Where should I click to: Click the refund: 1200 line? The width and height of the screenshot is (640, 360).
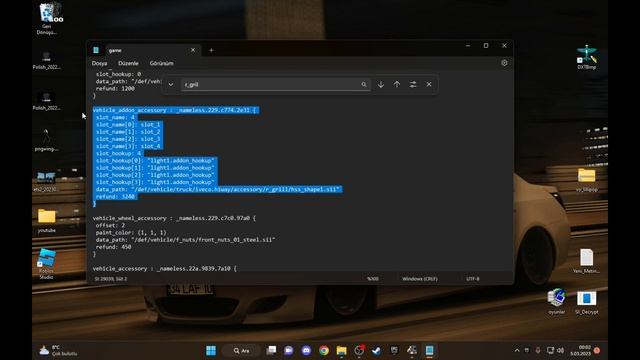click(x=115, y=89)
